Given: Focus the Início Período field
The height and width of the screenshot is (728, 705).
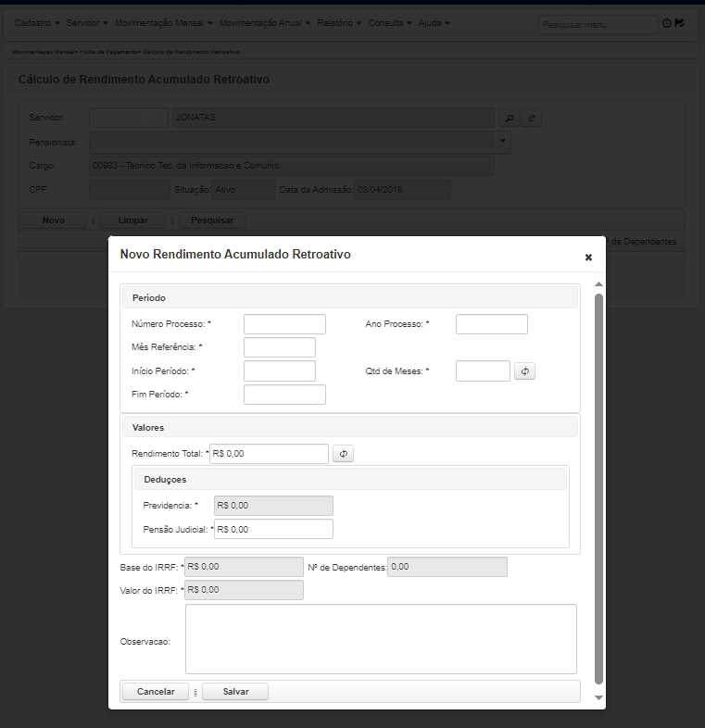Looking at the screenshot, I should pyautogui.click(x=280, y=371).
